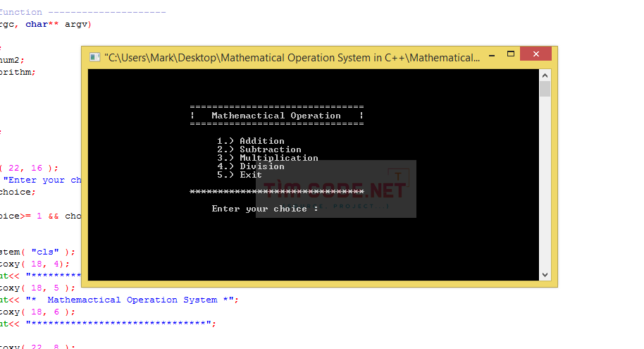The height and width of the screenshot is (349, 644).
Task: Click the "Enter your ch" string in editor
Action: [42, 180]
